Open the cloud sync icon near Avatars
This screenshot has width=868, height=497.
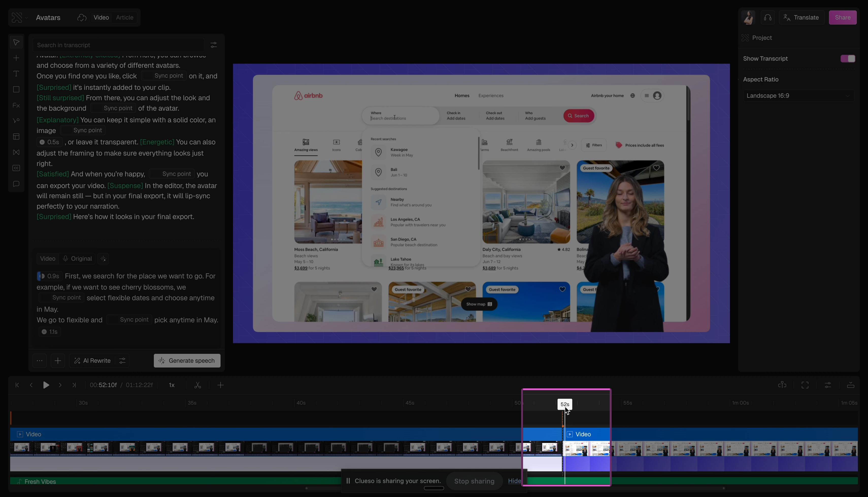(x=82, y=18)
